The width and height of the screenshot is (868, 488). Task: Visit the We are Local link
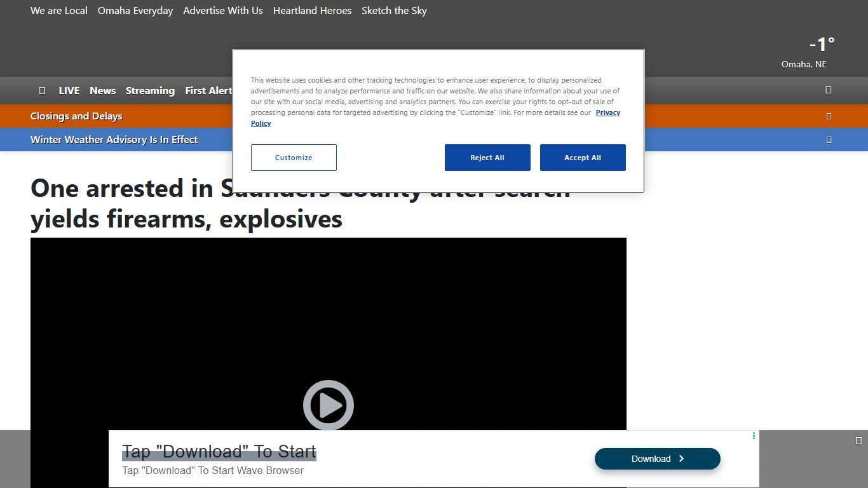59,11
